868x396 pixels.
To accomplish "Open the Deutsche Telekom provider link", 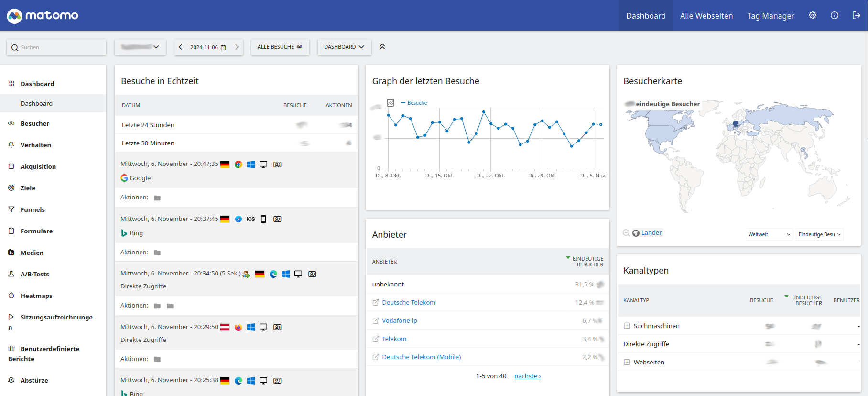I will [x=408, y=302].
